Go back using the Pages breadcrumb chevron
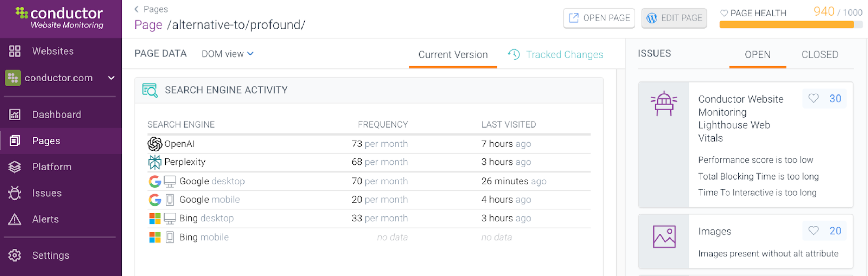 pos(137,9)
